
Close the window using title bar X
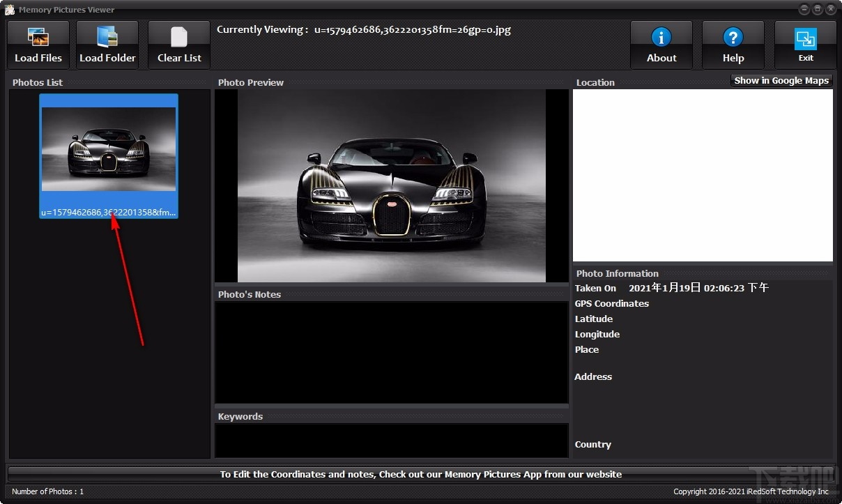(830, 10)
